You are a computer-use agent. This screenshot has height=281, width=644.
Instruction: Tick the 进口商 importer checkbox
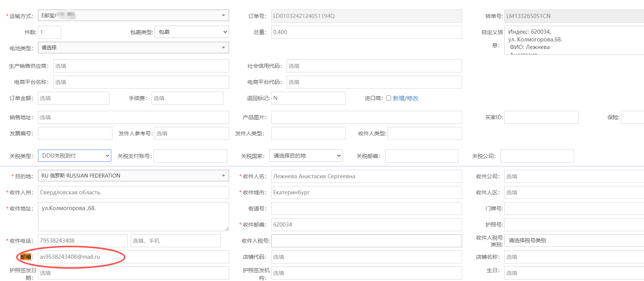pyautogui.click(x=388, y=98)
